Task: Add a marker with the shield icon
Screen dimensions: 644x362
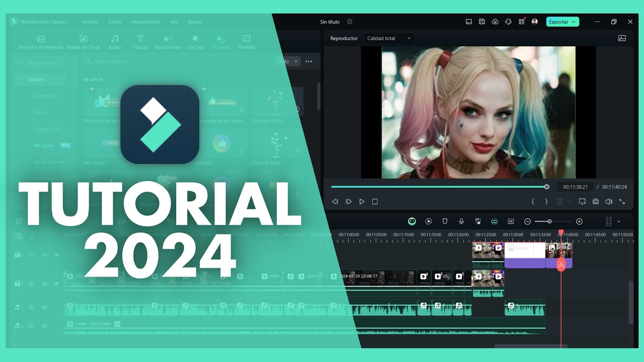Action: [x=445, y=221]
